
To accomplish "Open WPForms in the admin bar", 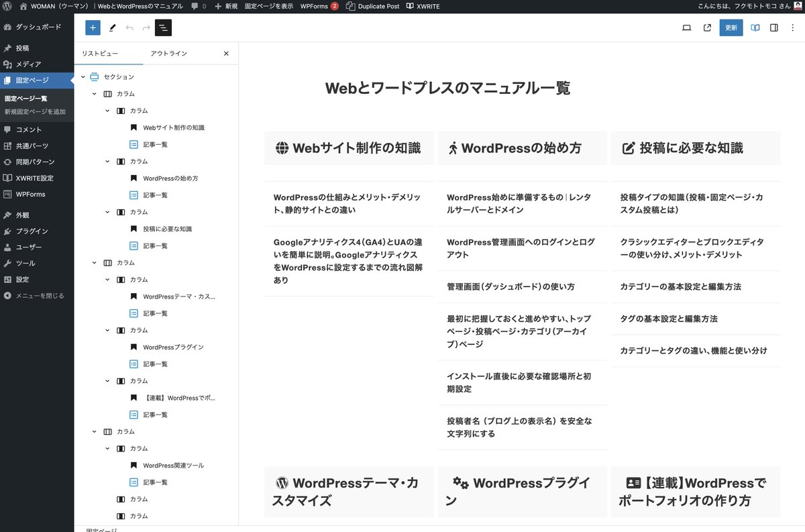I will tap(319, 6).
